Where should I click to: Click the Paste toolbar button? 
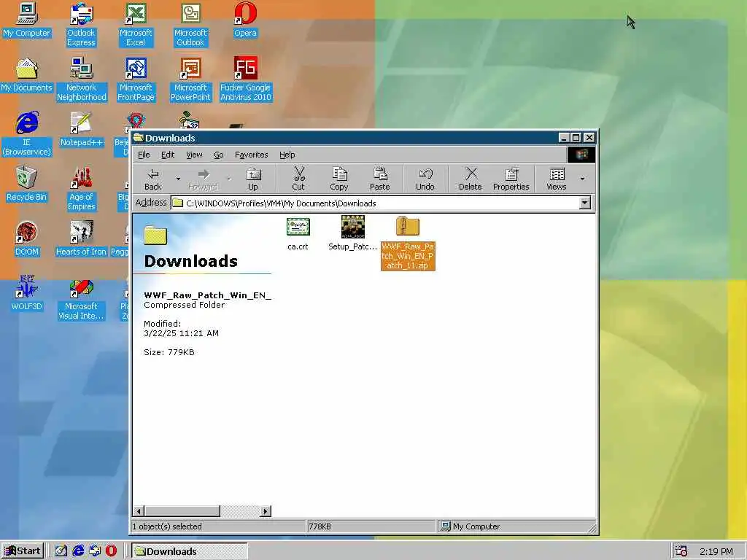tap(379, 179)
